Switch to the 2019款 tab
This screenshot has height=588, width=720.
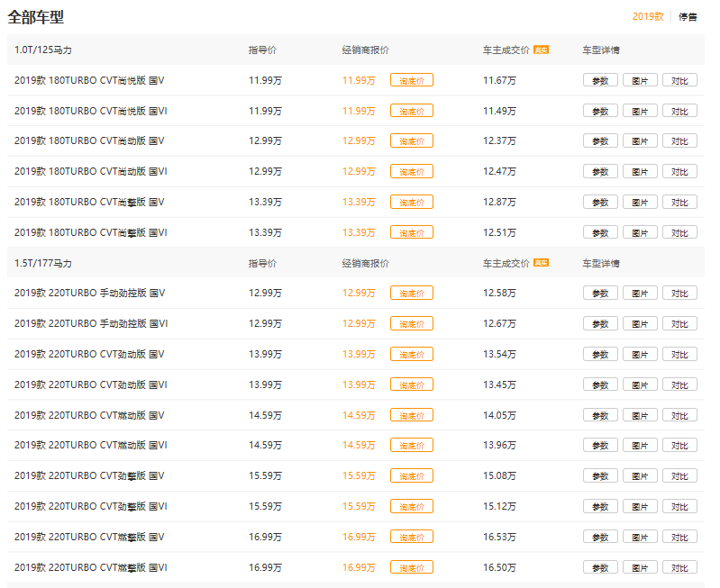647,16
